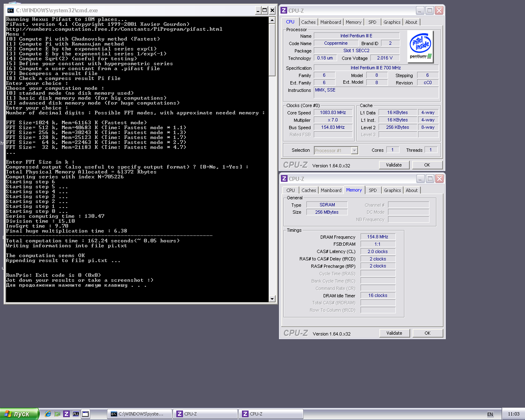
Task: Minimize the upper CPU-Z window
Action: 420,11
